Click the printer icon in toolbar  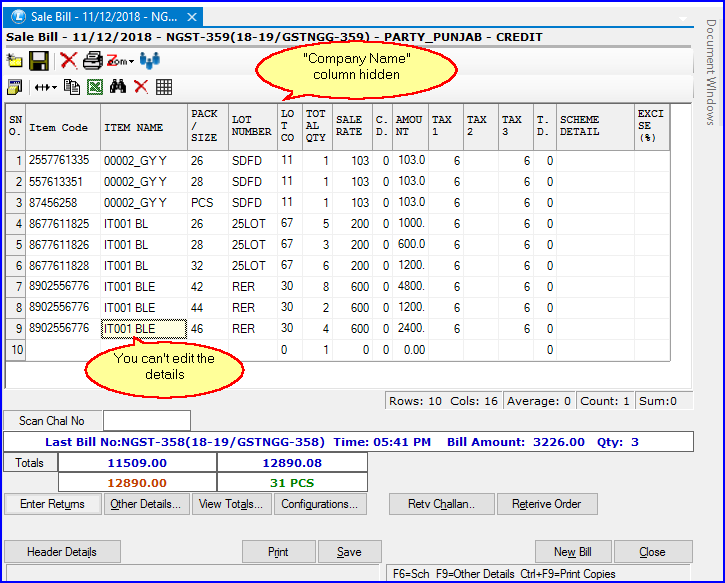click(x=92, y=61)
